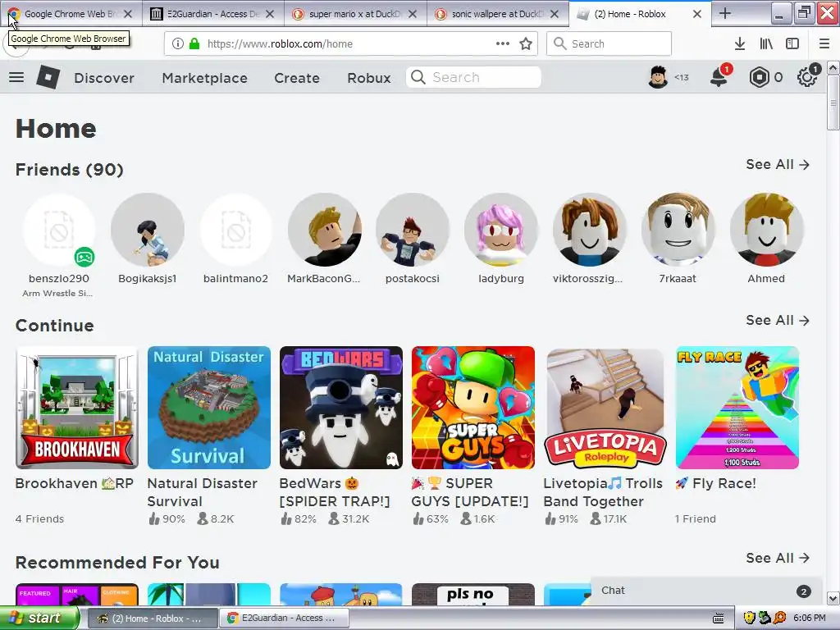Switch to the super mario x tab
This screenshot has width=840, height=630.
pos(355,14)
